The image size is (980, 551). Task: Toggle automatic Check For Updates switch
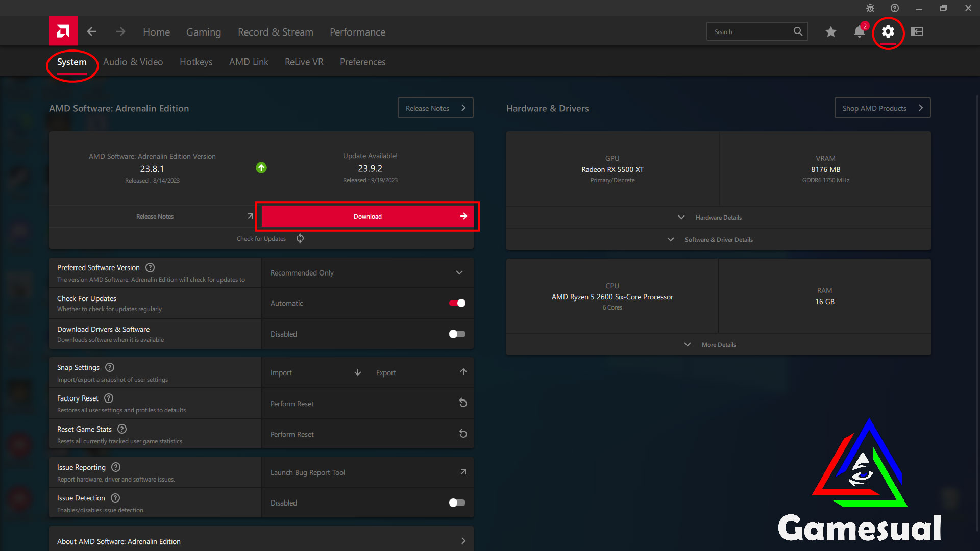click(x=457, y=303)
